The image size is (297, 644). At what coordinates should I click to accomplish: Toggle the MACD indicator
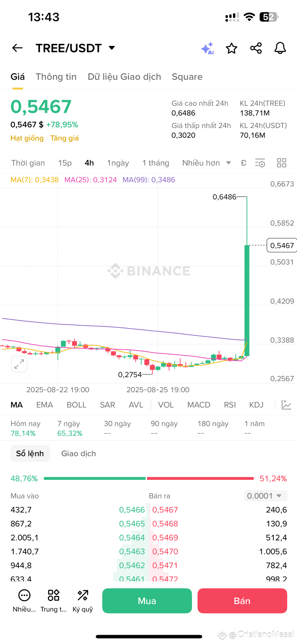point(199,405)
